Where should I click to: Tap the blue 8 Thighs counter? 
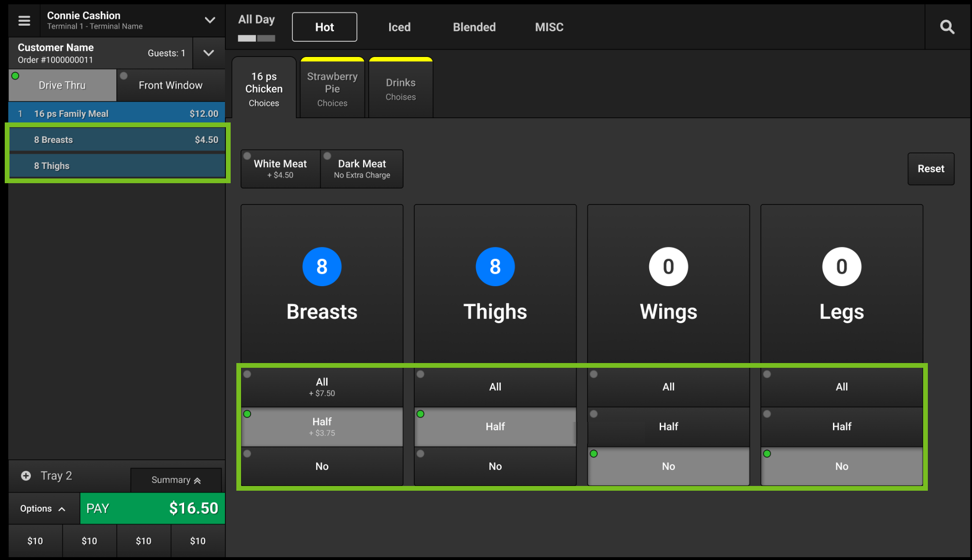click(495, 267)
